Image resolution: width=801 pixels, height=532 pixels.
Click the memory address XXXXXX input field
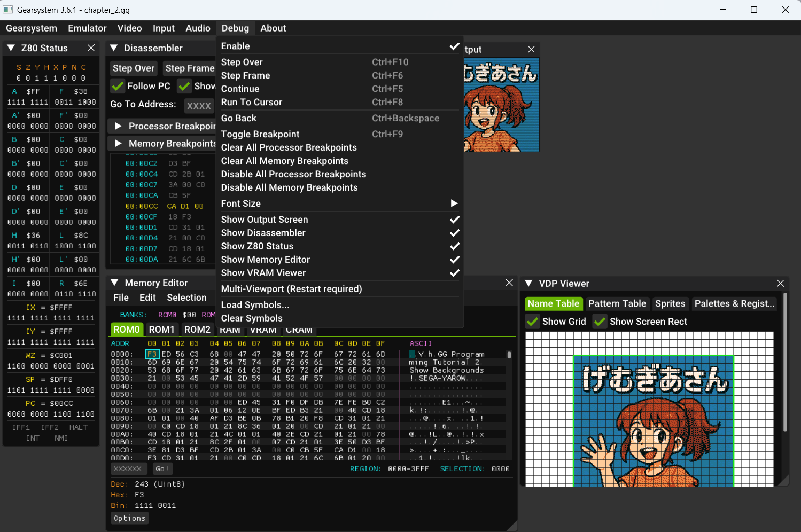[x=130, y=468]
